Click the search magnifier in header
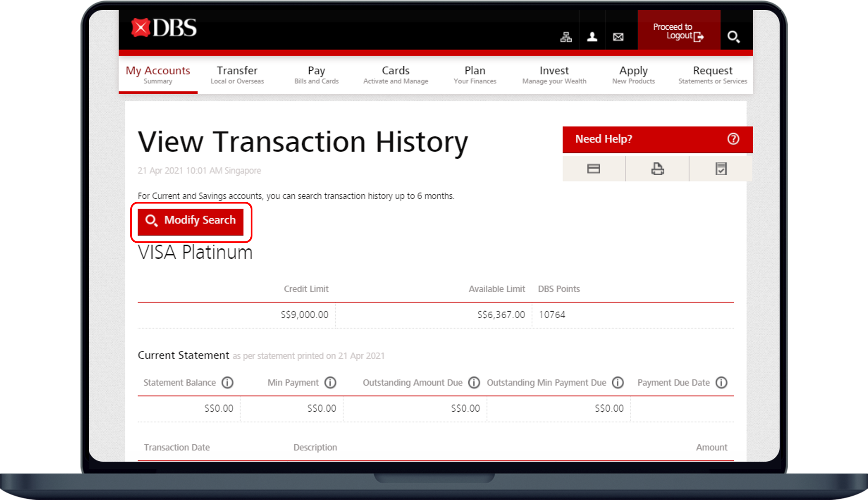This screenshot has width=868, height=500. coord(733,36)
